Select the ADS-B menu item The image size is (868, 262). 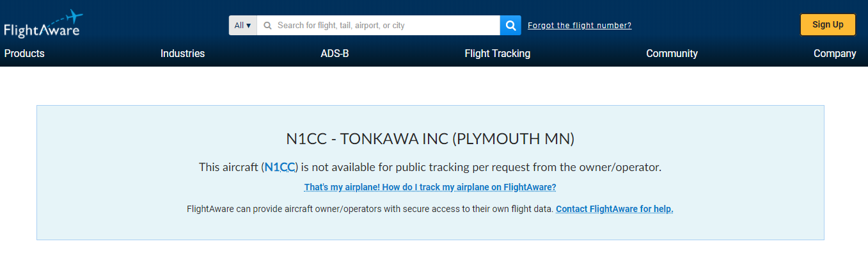coord(335,54)
